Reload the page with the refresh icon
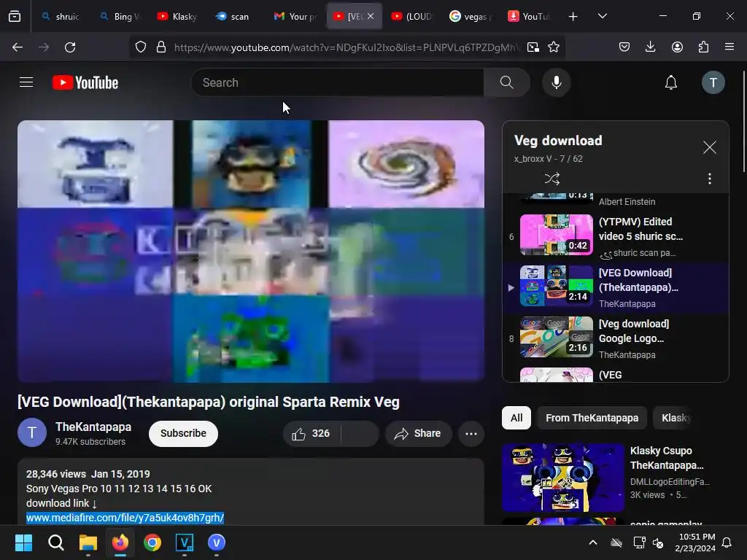 click(70, 47)
